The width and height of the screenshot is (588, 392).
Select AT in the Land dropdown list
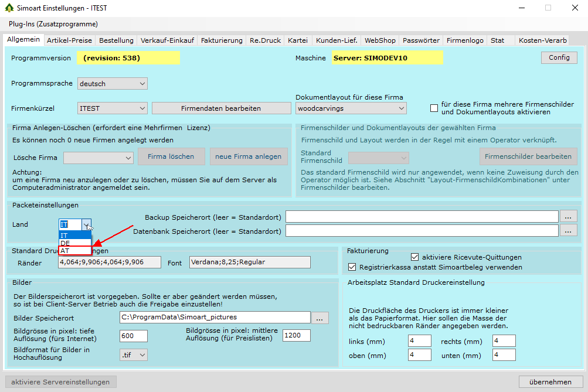tap(75, 250)
